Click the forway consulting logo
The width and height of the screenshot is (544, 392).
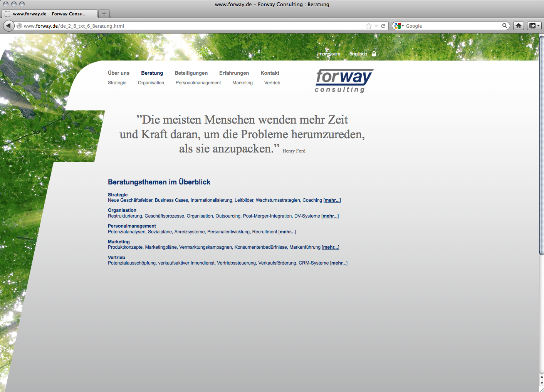[344, 81]
